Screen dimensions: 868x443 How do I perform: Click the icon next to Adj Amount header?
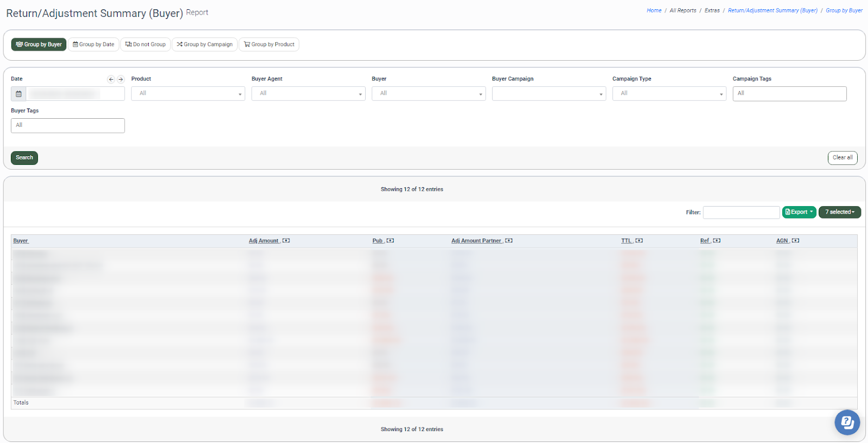(x=286, y=241)
